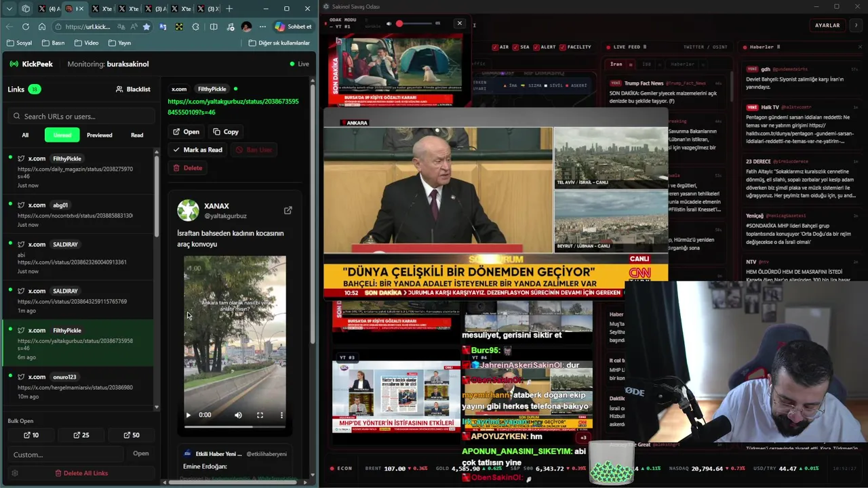Go to the browser home page
The width and height of the screenshot is (868, 488).
42,26
